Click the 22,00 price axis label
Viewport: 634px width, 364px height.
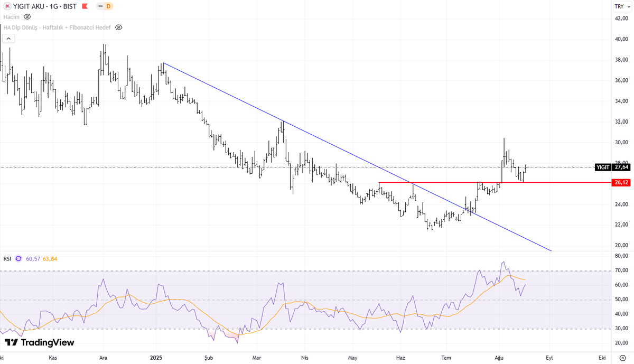pyautogui.click(x=621, y=225)
